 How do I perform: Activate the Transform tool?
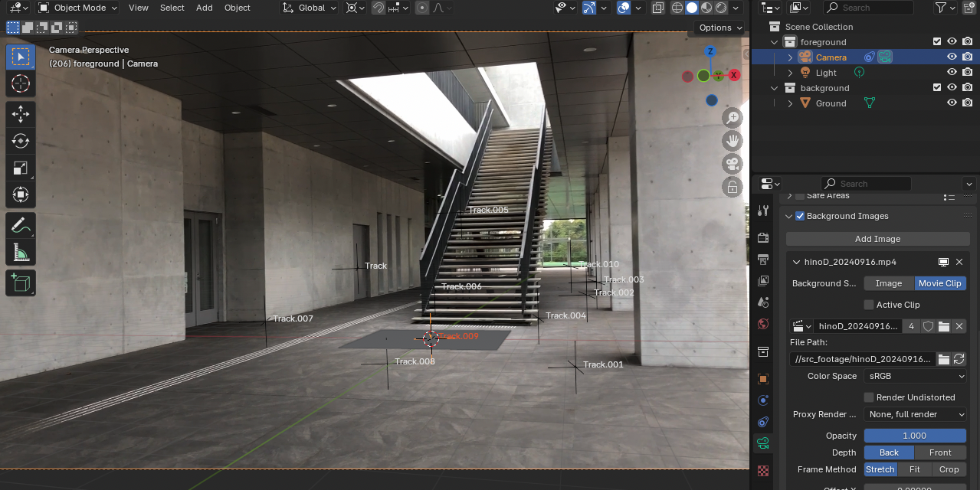click(x=21, y=194)
